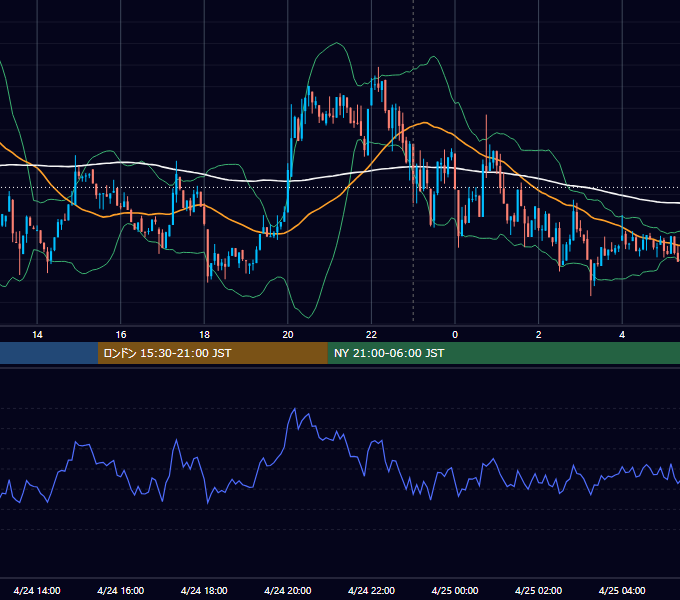
Task: Click the 14 hour axis label
Action: (x=37, y=335)
